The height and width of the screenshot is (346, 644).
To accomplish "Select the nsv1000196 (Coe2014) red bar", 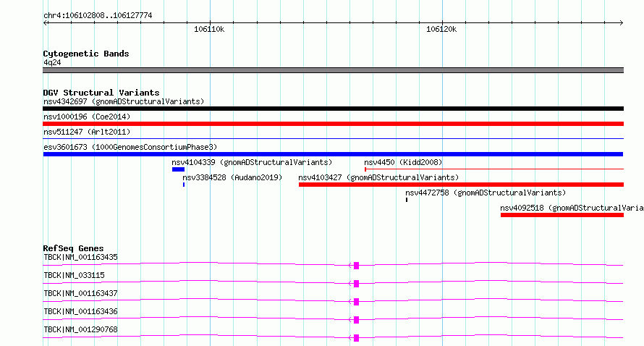I will click(333, 124).
